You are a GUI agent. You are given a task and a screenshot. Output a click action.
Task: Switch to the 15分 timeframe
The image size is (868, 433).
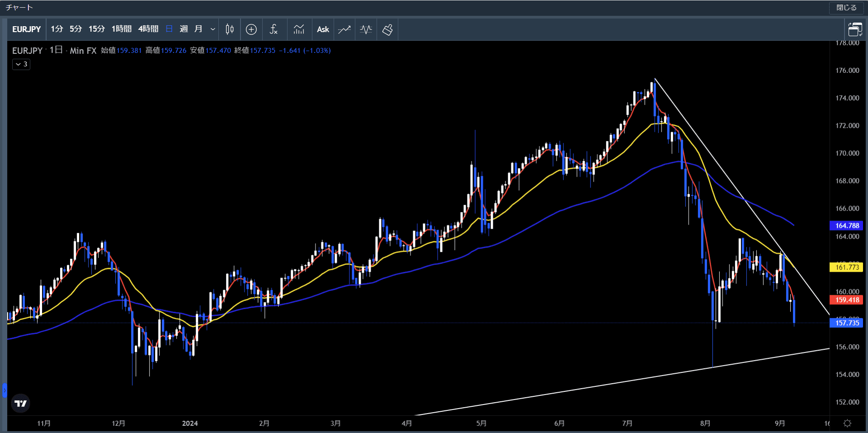[96, 29]
